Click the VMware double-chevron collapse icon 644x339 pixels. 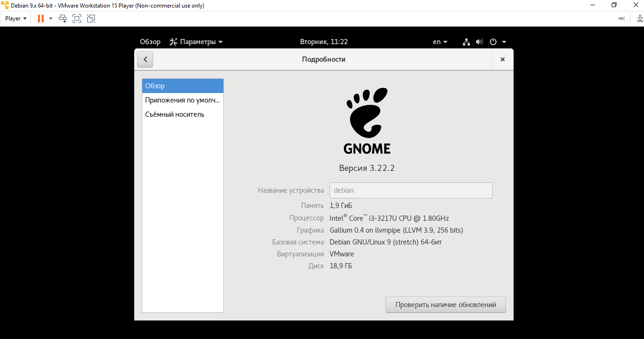(621, 19)
